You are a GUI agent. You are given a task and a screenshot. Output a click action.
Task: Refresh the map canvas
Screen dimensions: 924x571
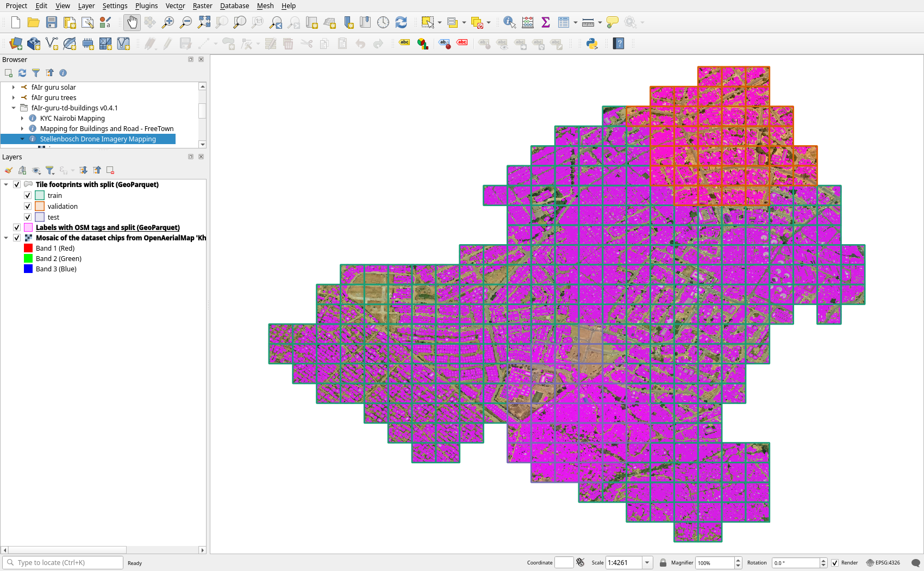(x=401, y=22)
